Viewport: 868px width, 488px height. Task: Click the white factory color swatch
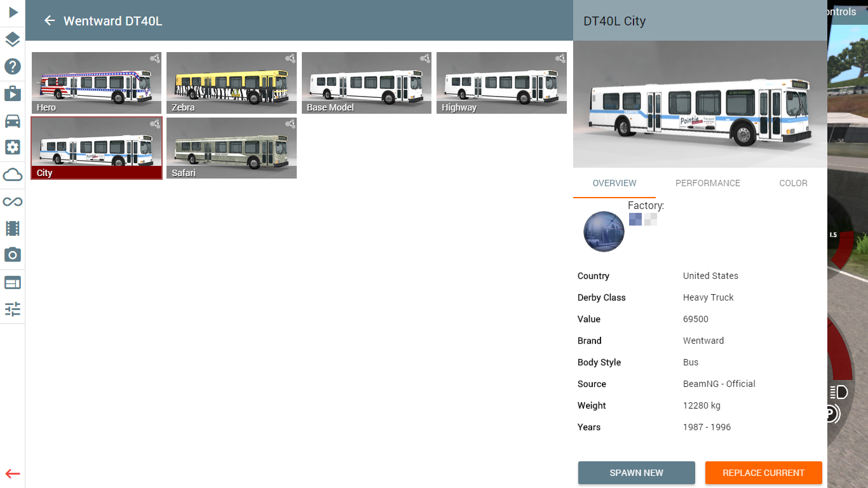click(x=651, y=219)
